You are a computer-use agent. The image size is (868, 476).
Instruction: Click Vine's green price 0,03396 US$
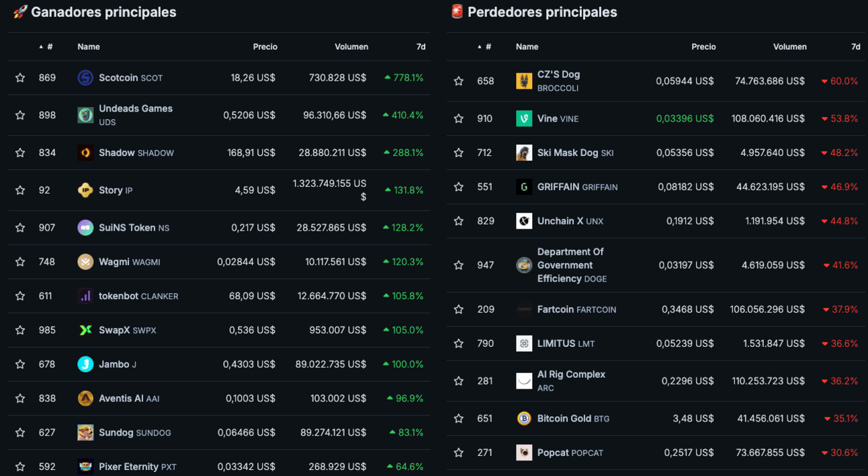pyautogui.click(x=685, y=118)
